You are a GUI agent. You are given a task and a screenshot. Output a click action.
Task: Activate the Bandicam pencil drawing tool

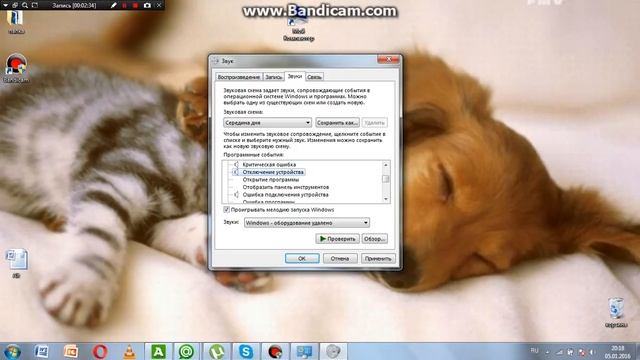point(113,5)
